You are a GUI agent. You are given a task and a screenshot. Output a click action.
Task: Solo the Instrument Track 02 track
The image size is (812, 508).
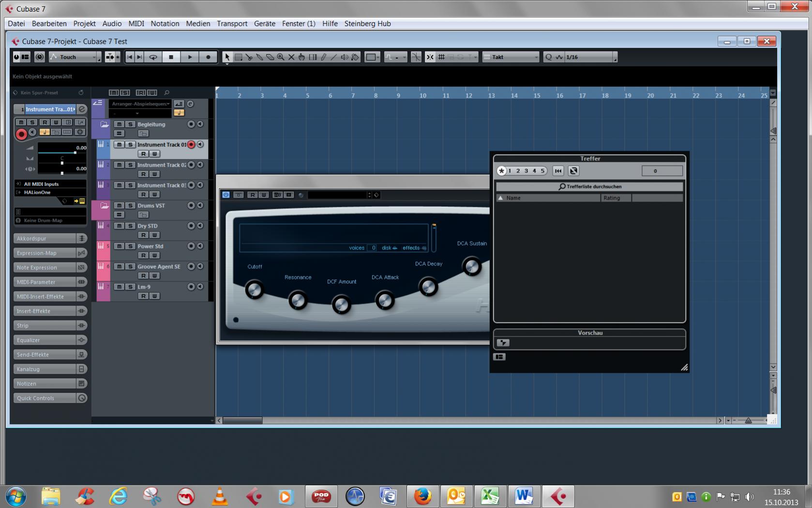[130, 165]
